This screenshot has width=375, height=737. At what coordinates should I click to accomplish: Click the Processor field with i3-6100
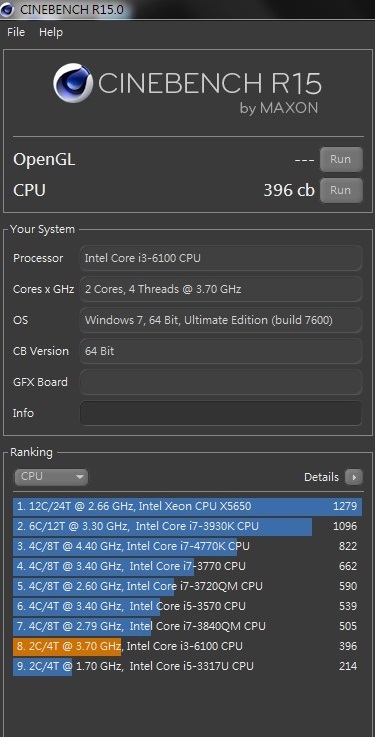[x=221, y=258]
